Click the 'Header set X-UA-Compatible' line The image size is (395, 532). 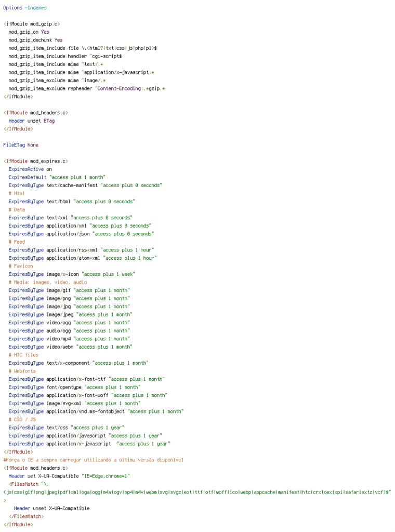click(69, 476)
